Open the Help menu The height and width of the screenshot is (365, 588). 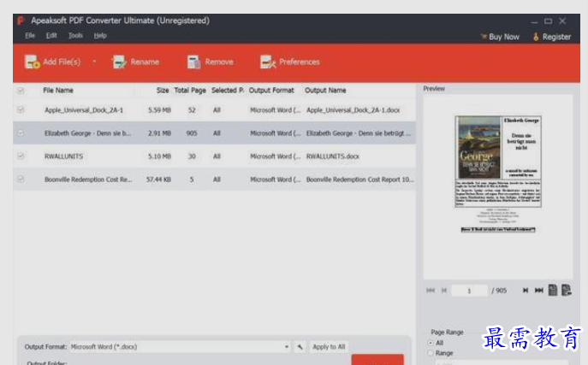[x=100, y=36]
